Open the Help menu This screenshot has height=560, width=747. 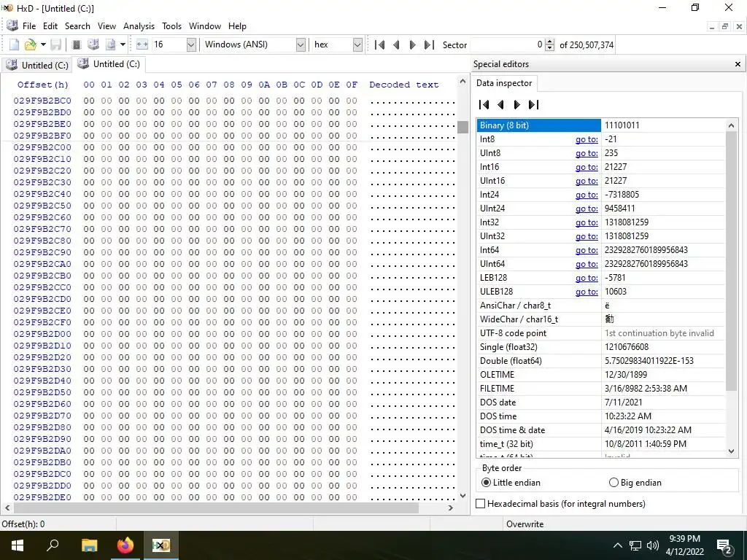[237, 26]
